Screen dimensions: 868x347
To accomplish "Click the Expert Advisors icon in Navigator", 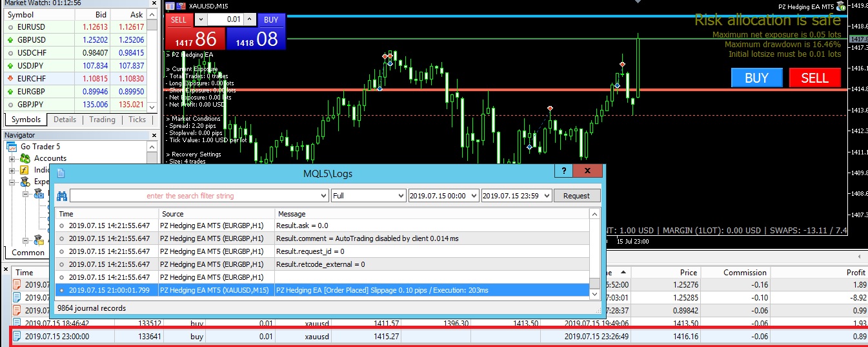I will click(x=25, y=182).
